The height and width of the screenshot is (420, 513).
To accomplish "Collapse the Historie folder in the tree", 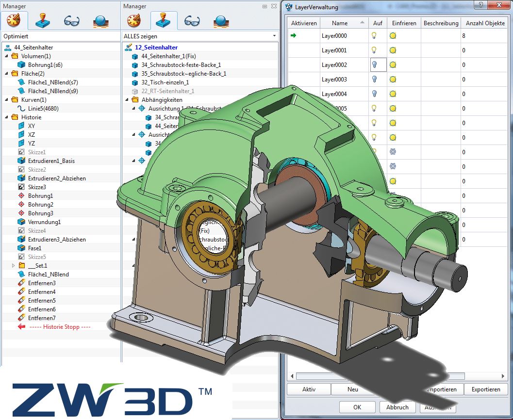I will tap(6, 117).
